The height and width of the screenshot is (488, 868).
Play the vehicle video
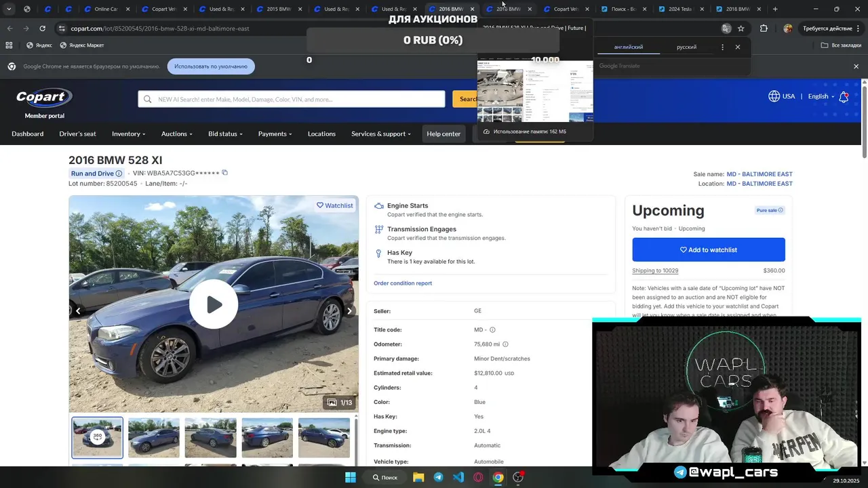(x=214, y=304)
